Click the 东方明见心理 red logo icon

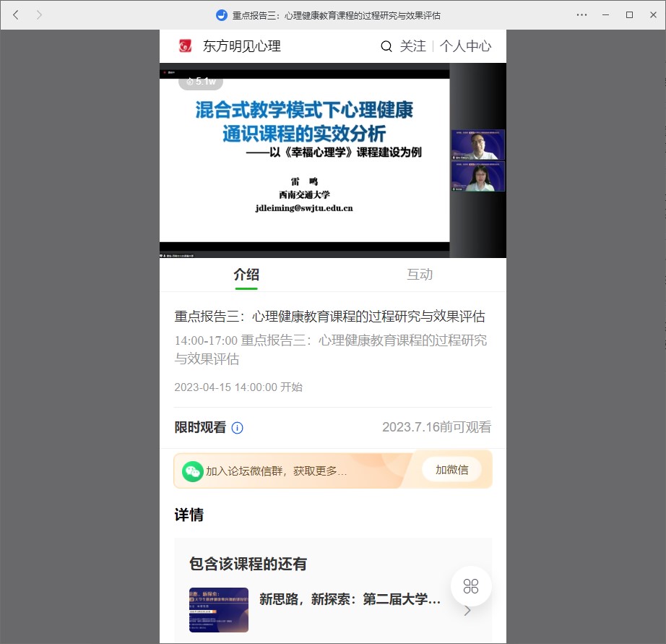[x=186, y=46]
